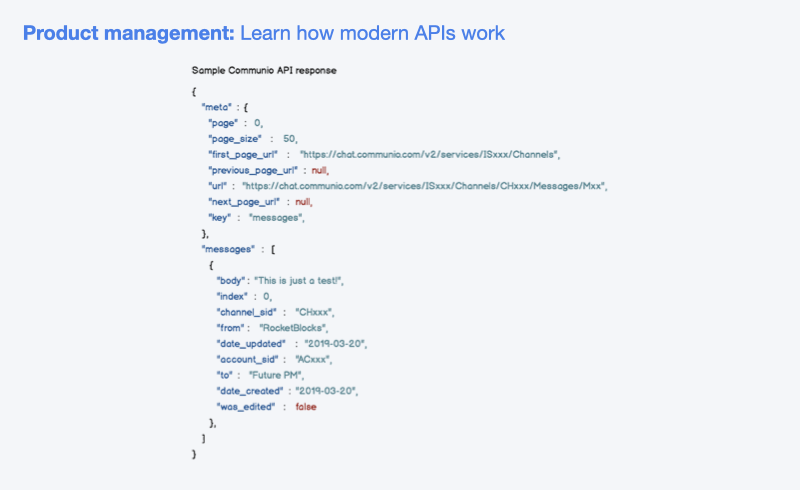Click the "Product management:" heading text

[x=129, y=34]
